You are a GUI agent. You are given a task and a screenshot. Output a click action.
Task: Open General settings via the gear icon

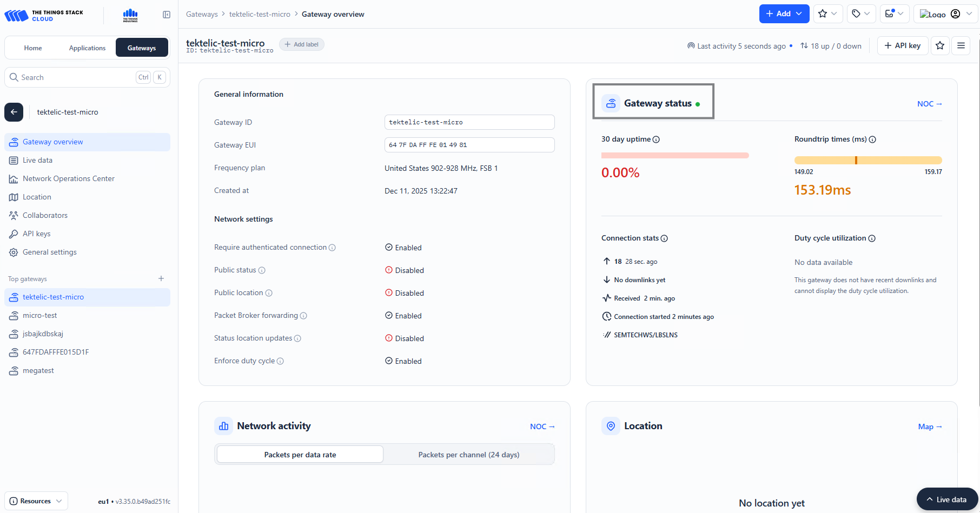point(14,252)
